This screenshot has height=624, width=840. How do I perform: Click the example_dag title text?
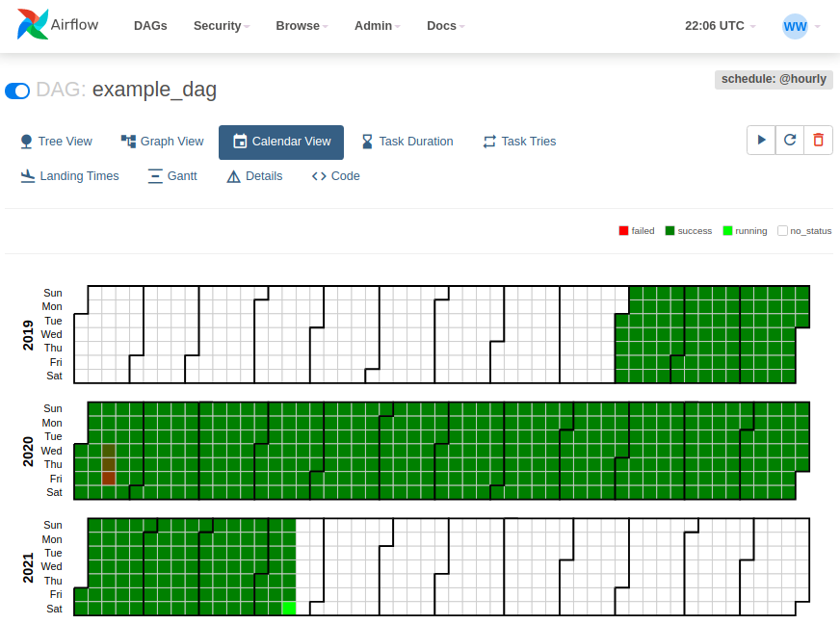tap(154, 90)
